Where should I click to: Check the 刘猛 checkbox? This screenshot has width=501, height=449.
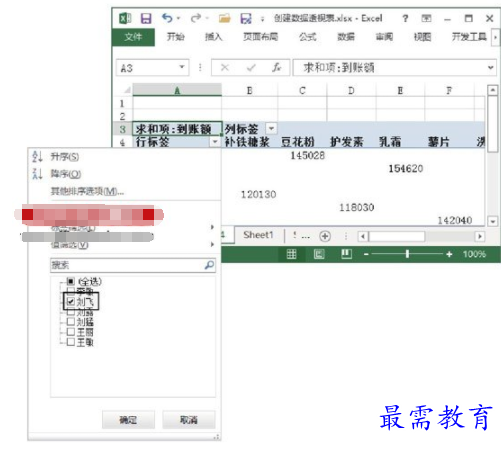point(71,322)
